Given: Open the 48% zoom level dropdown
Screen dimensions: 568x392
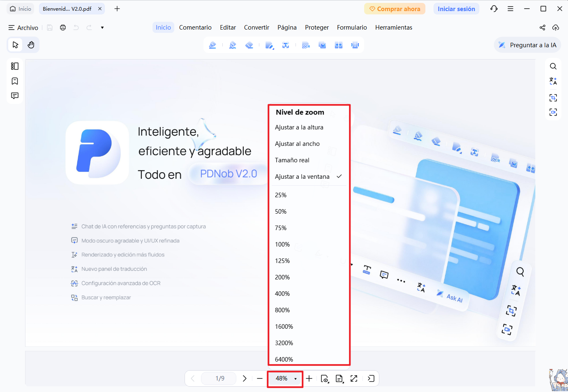Looking at the screenshot, I should (285, 378).
